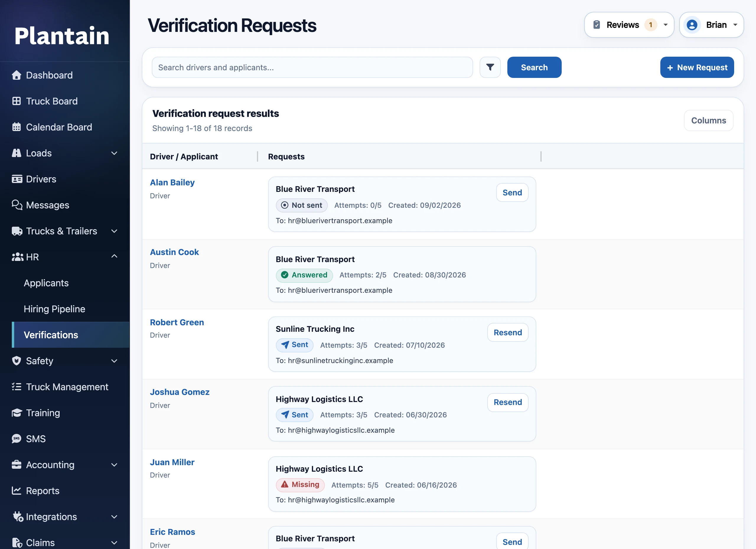Resend Joshua Gomez's Highway Logistics request
Screen dimensions: 756x549
pyautogui.click(x=508, y=402)
